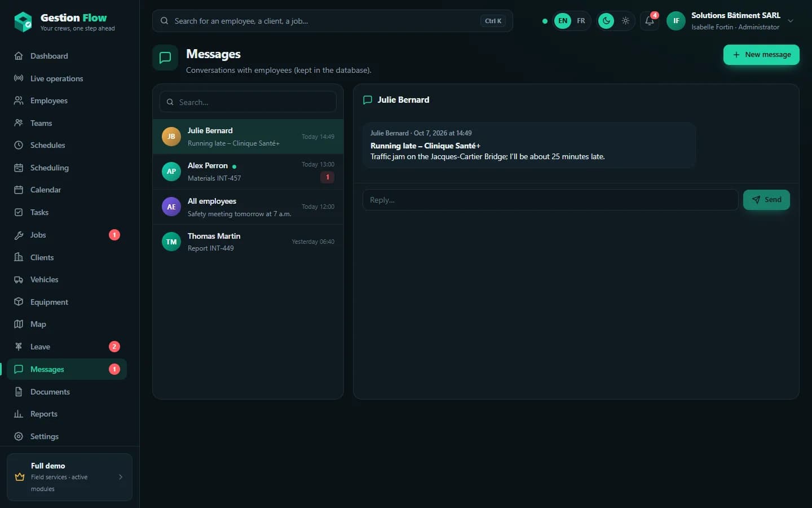Go to Employees section
This screenshot has width=812, height=508.
click(67, 100)
